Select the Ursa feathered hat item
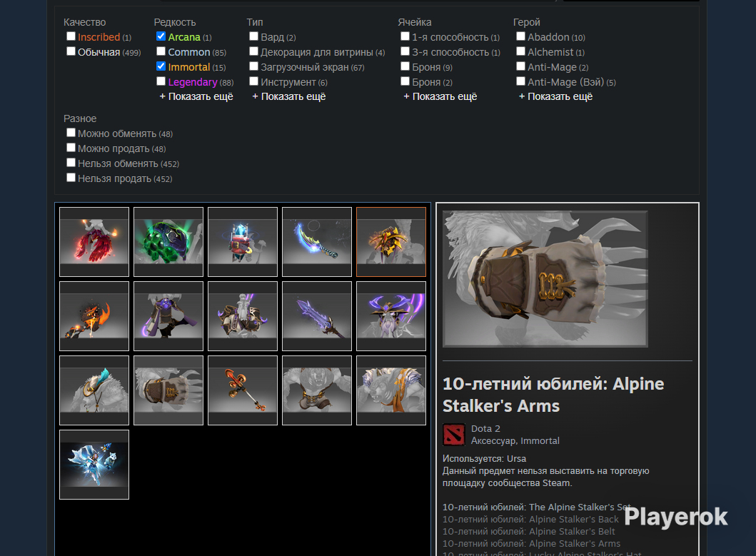Image resolution: width=756 pixels, height=556 pixels. tap(94, 390)
